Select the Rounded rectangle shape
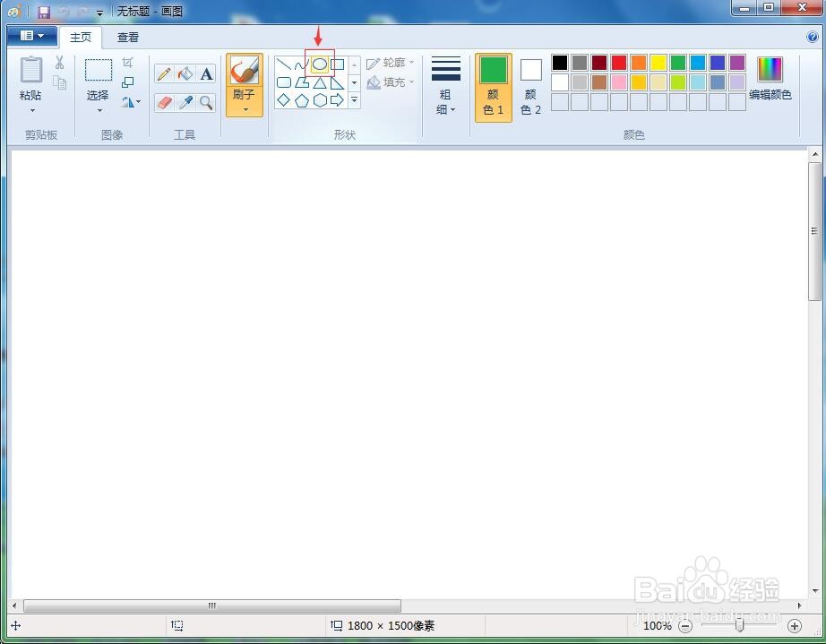Image resolution: width=826 pixels, height=644 pixels. tap(283, 82)
